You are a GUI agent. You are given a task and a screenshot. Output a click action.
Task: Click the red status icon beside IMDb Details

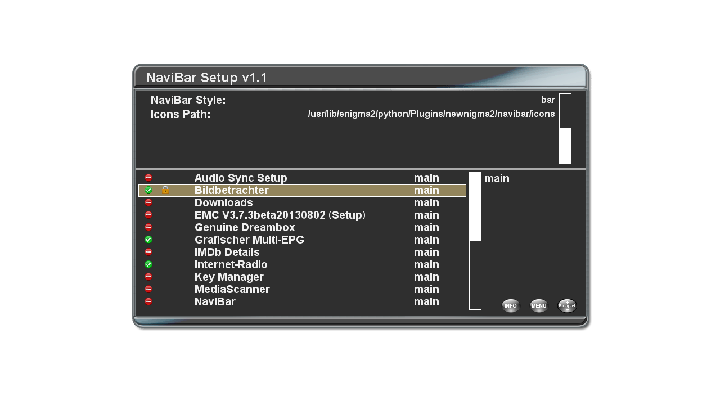tap(148, 253)
